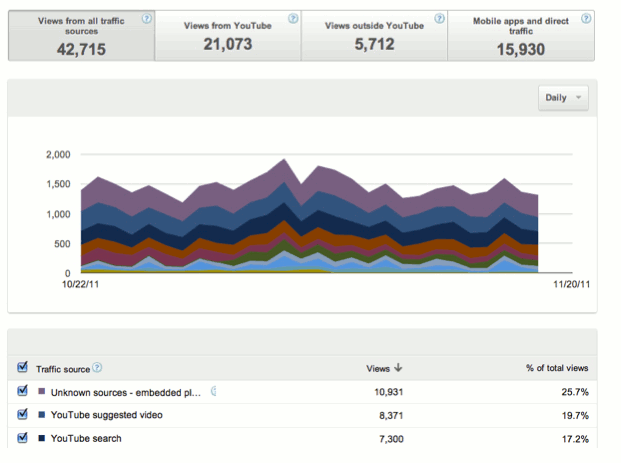Image resolution: width=621 pixels, height=463 pixels.
Task: Click purple color swatch for Unknown sources
Action: click(41, 392)
